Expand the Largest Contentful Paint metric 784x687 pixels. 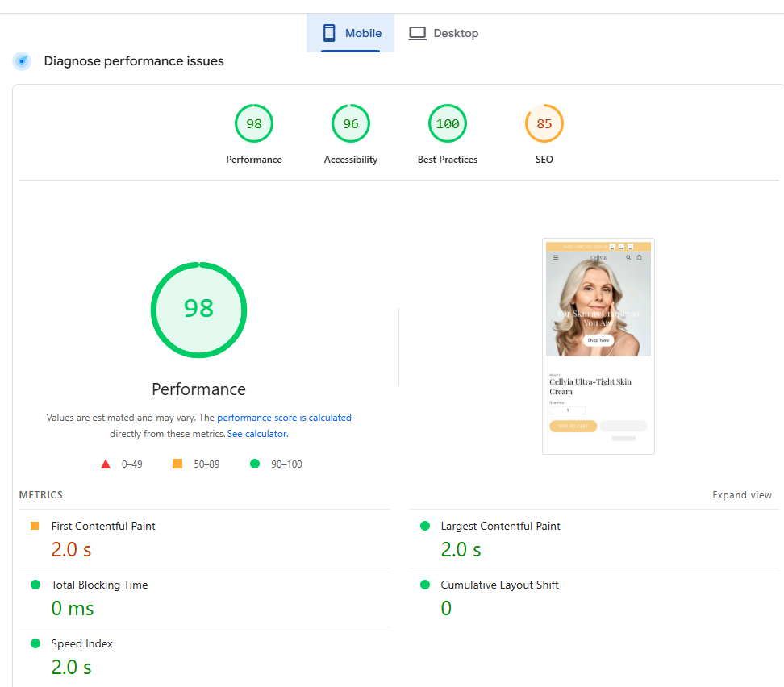point(500,526)
